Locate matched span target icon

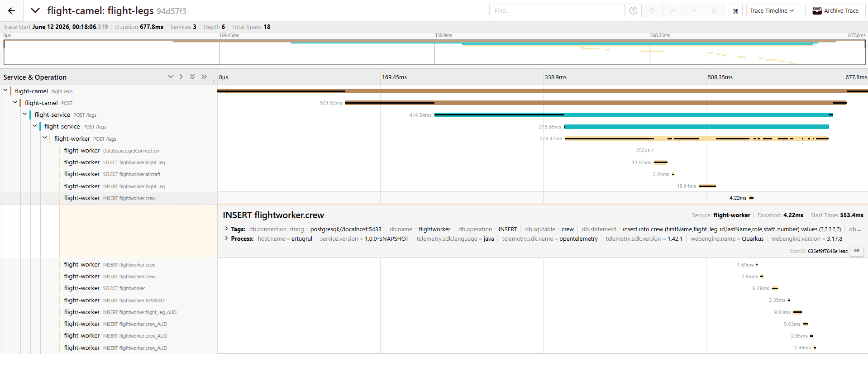(x=652, y=10)
